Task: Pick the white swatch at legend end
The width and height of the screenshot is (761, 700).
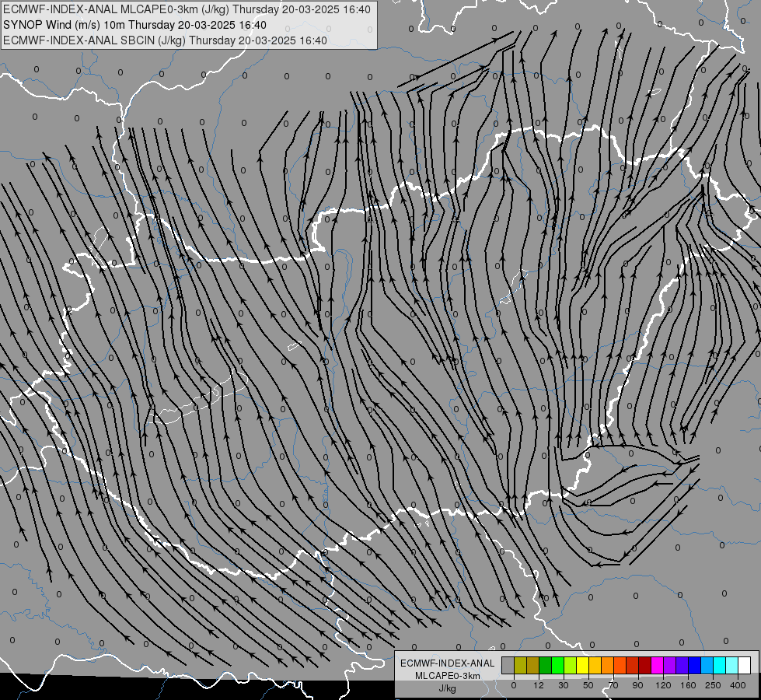Action: 745,665
